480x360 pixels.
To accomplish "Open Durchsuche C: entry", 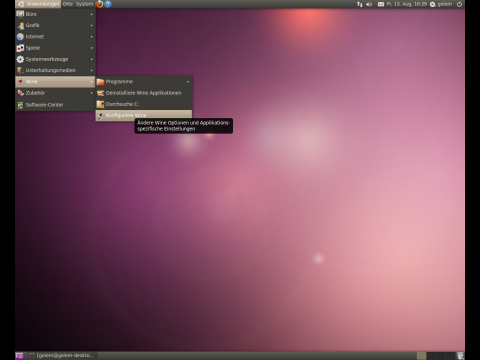I will coord(144,104).
